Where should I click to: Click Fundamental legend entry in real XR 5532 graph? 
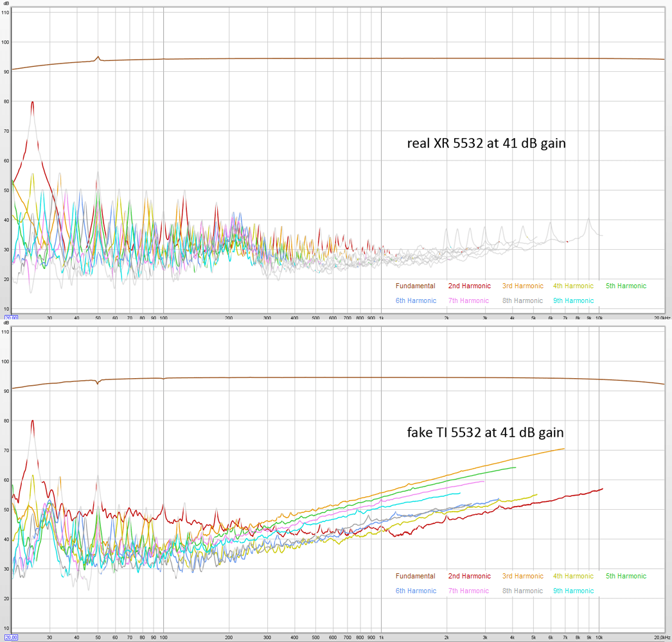coord(415,286)
